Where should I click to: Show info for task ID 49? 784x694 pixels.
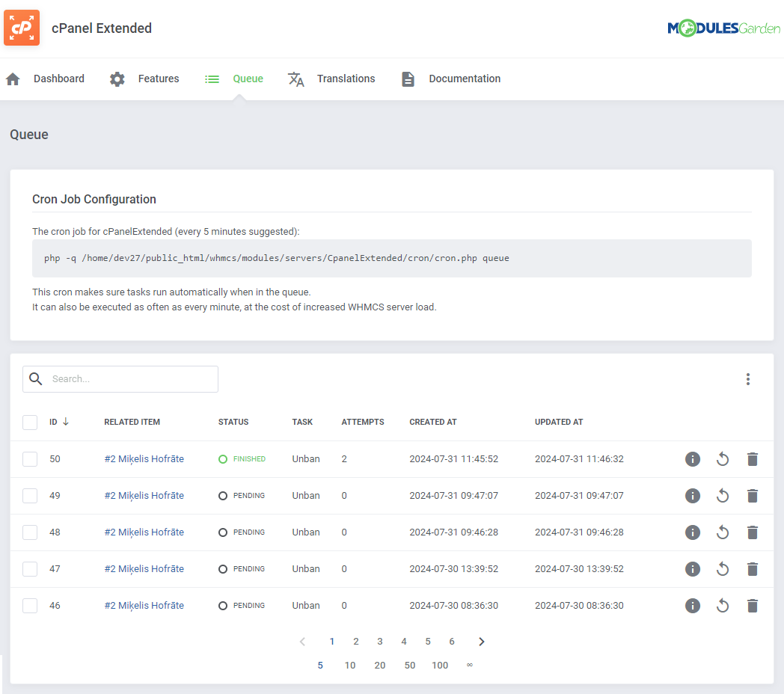click(x=693, y=496)
